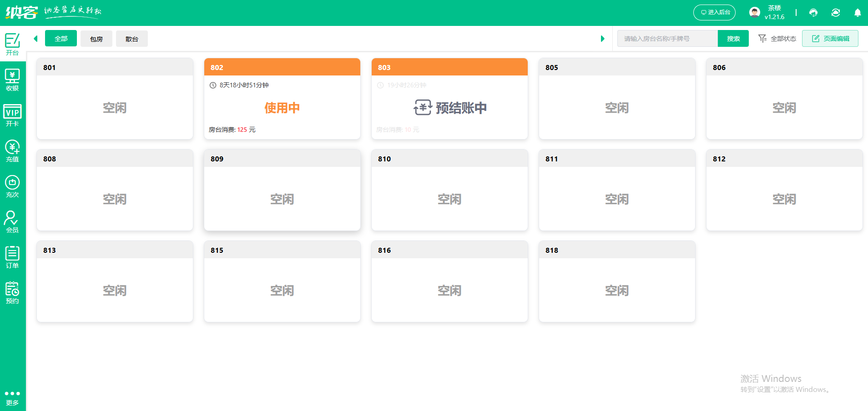This screenshot has height=411, width=868.
Task: Open the 订单 orders icon
Action: pos(12,257)
